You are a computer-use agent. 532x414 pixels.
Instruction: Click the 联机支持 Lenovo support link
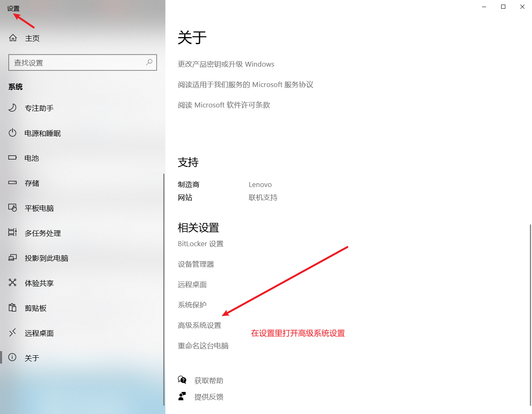(263, 197)
